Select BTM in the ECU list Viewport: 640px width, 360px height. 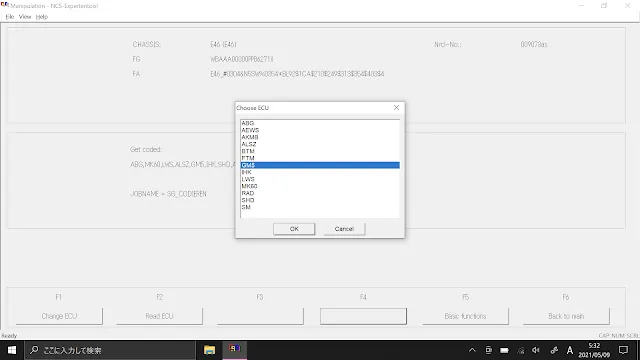tap(320, 151)
